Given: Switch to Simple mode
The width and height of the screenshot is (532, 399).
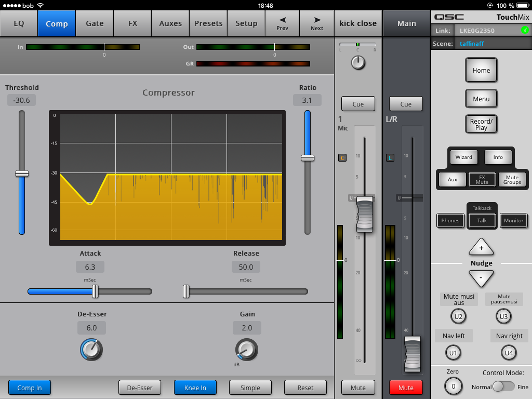Looking at the screenshot, I should coord(250,388).
